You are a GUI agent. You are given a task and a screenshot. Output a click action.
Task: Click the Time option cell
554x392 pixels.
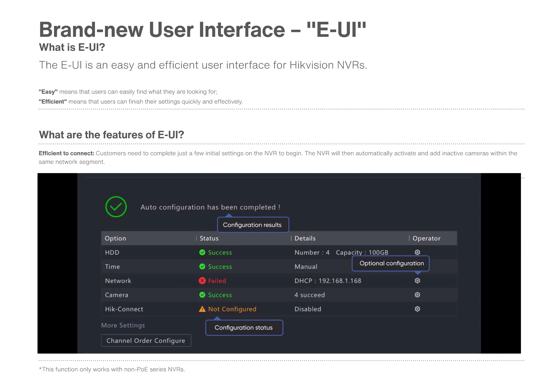[x=113, y=266]
